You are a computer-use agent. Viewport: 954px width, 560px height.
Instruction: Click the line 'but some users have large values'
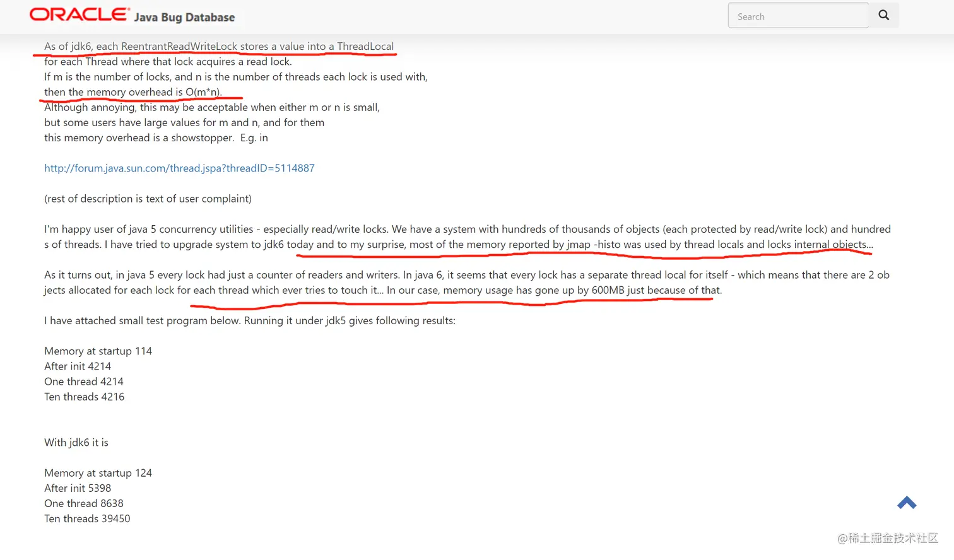click(x=184, y=122)
